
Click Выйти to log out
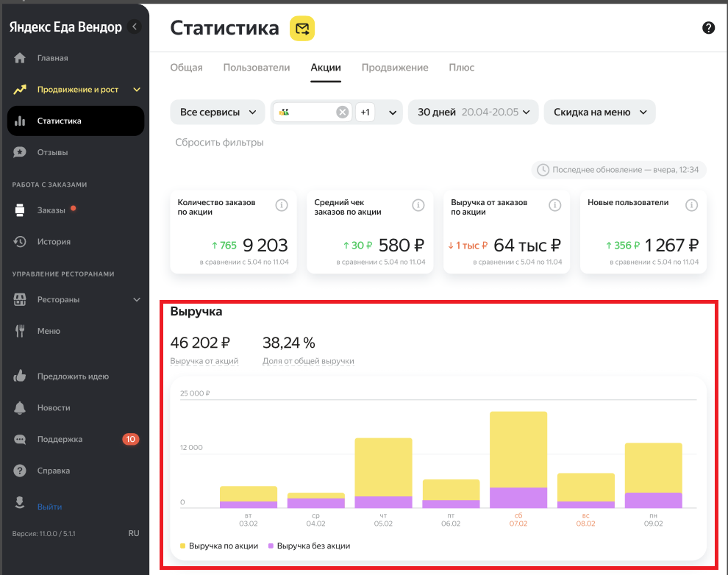click(x=49, y=507)
